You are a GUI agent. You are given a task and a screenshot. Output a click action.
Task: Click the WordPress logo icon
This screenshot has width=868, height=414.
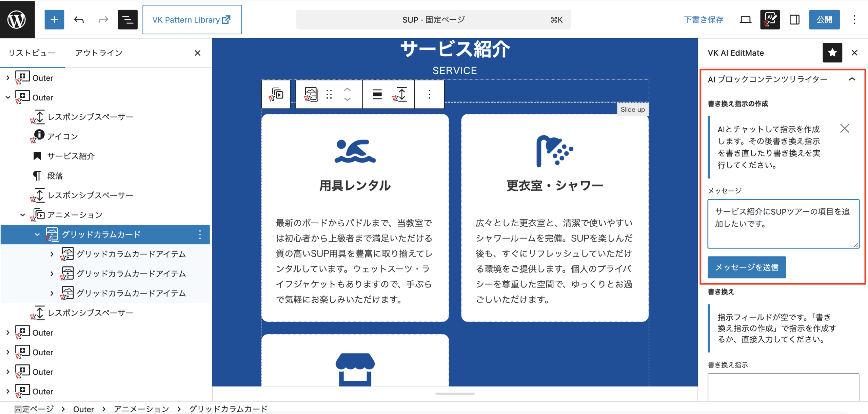[x=17, y=19]
